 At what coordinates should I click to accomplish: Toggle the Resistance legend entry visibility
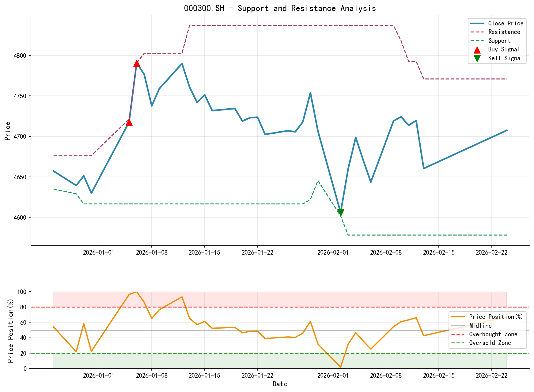[504, 32]
